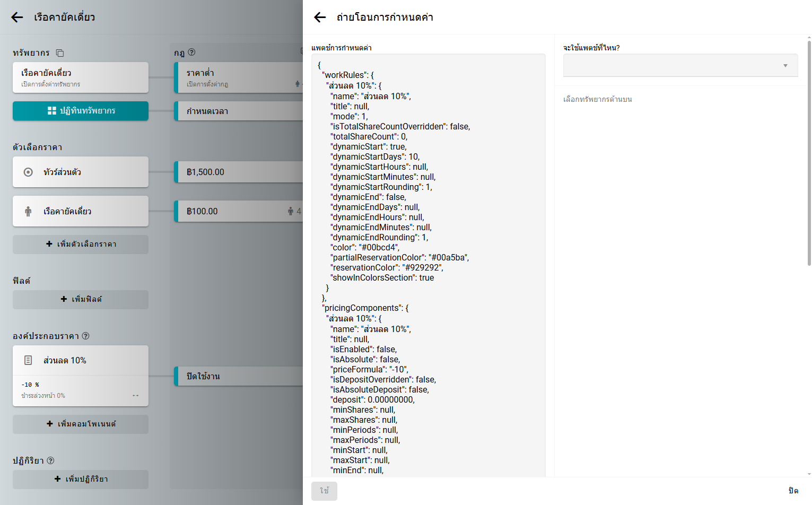Click back arrow in transfer configuration panel
The height and width of the screenshot is (505, 812).
[x=320, y=18]
